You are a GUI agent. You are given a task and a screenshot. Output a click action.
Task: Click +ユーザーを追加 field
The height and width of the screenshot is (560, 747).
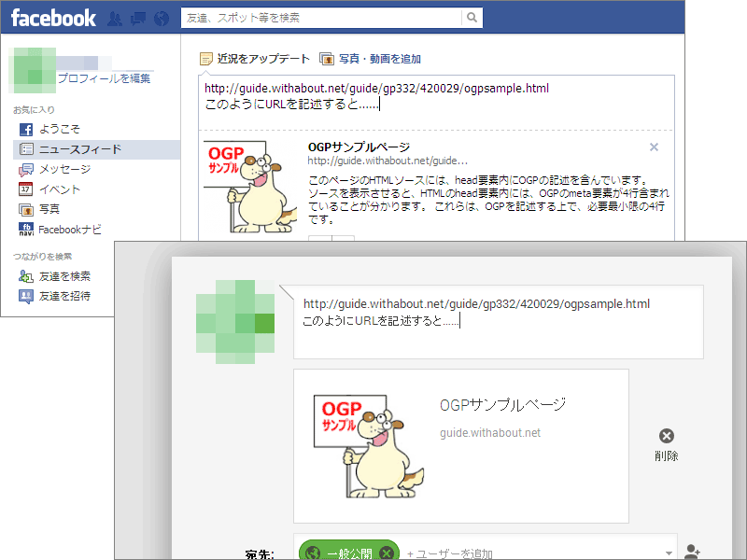tap(450, 553)
